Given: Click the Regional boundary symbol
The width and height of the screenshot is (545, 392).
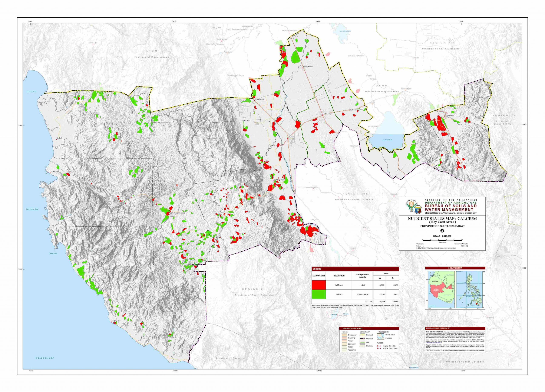Looking at the screenshot, I should [363, 335].
